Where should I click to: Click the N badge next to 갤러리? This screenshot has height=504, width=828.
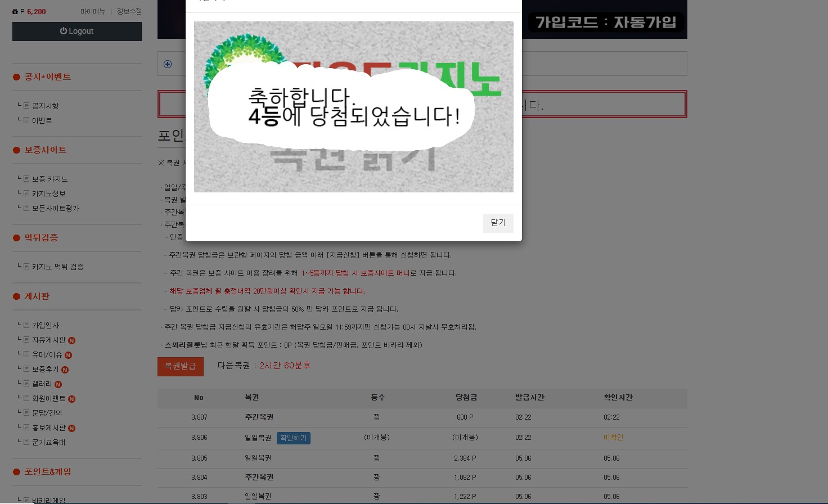click(58, 384)
